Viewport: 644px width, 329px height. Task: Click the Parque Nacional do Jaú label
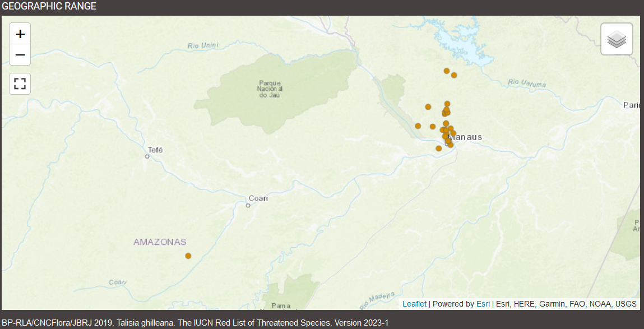pos(270,89)
